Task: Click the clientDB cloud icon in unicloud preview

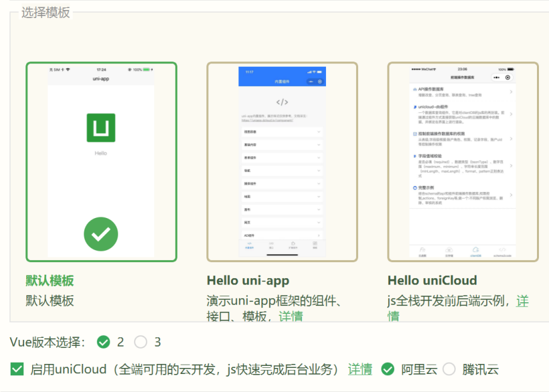Action: pos(476,251)
